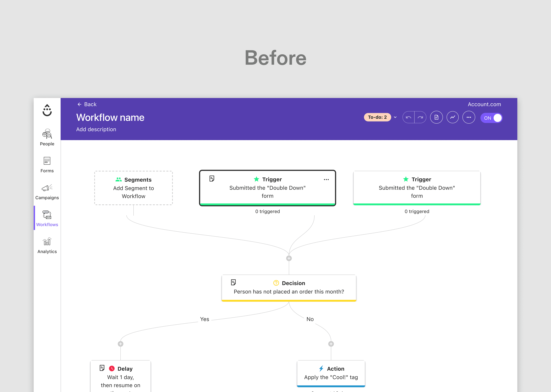
Task: Click the smiley logo in the sidebar
Action: (x=47, y=110)
